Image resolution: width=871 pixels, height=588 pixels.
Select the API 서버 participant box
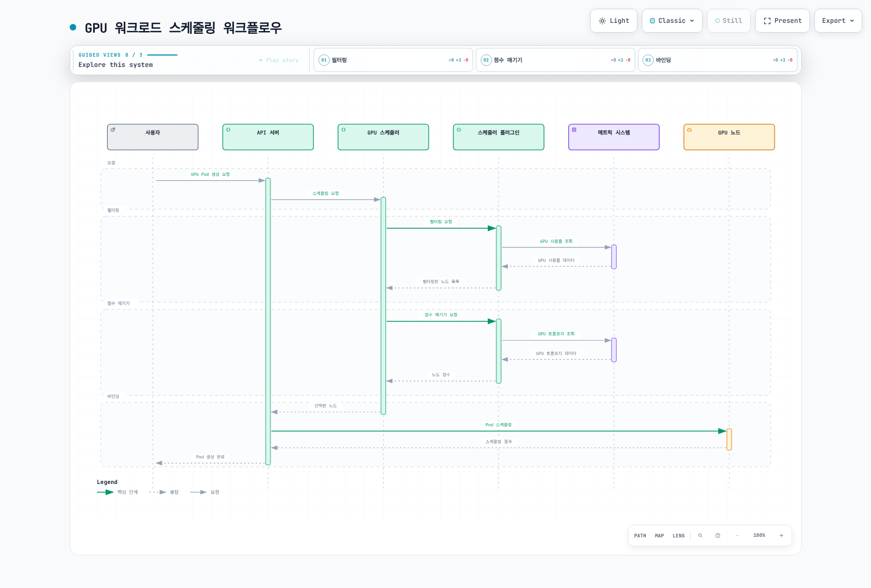coord(268,137)
